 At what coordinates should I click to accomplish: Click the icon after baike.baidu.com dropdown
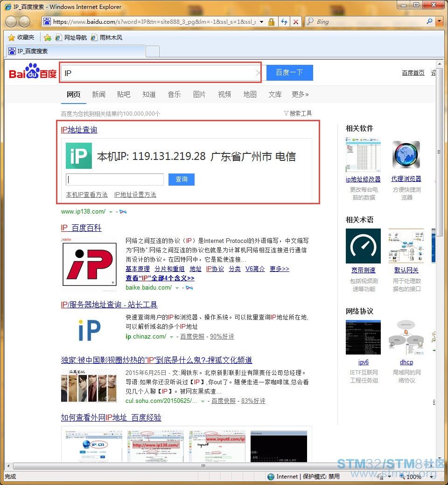[x=189, y=288]
